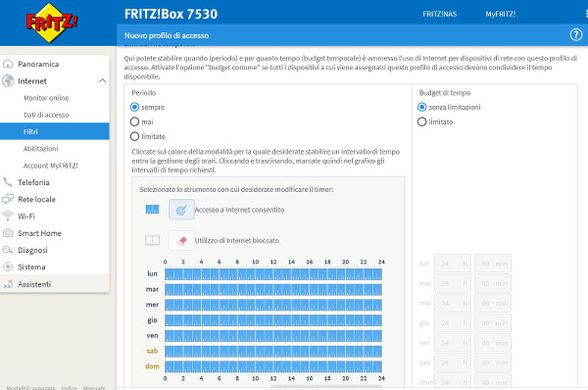The image size is (588, 390).
Task: Select Periodo 'mai' radio button
Action: [x=134, y=122]
